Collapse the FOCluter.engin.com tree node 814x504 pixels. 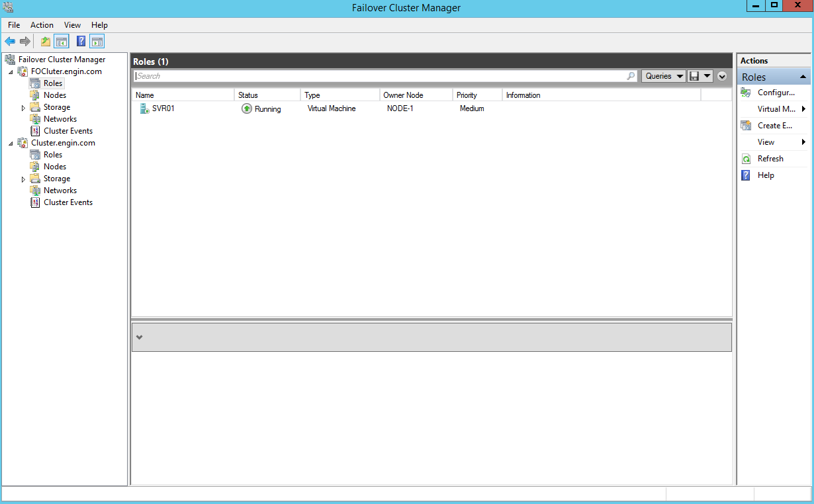tap(11, 71)
